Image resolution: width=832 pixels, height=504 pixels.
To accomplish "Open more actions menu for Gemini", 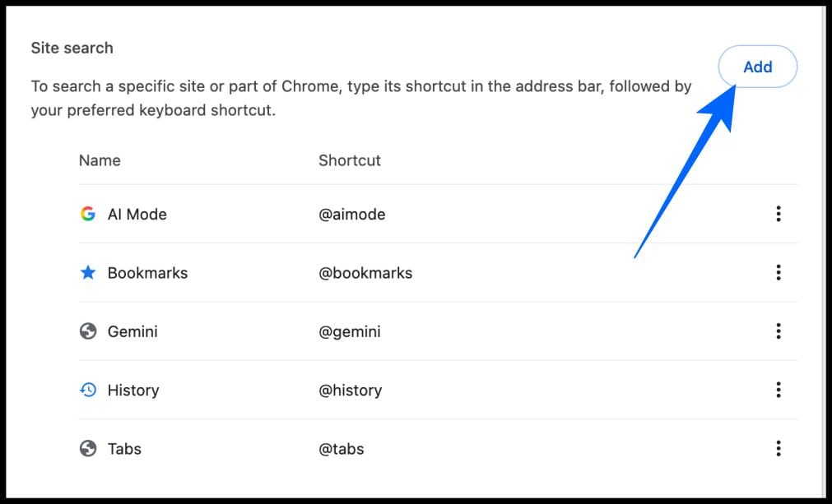I will click(778, 331).
